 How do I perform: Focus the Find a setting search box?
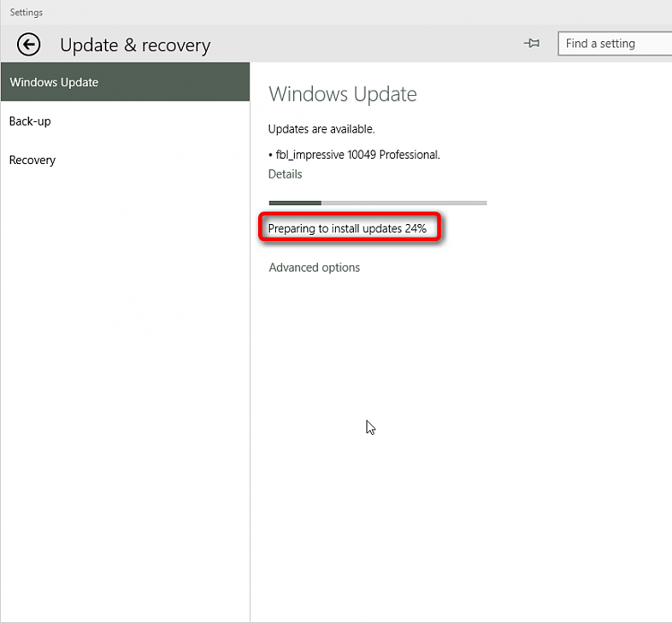[615, 43]
